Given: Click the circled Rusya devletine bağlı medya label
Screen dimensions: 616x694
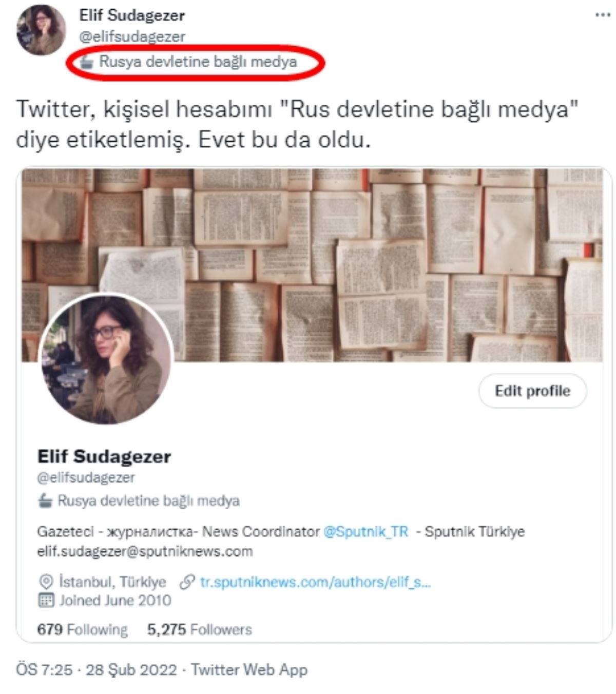Looking at the screenshot, I should pyautogui.click(x=198, y=62).
